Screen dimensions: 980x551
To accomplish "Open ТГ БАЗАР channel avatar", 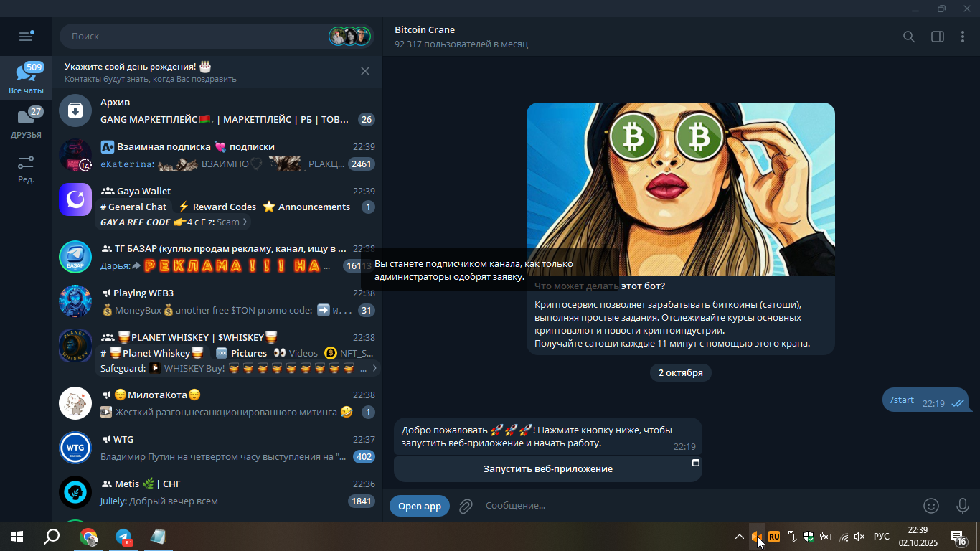I will pyautogui.click(x=75, y=257).
